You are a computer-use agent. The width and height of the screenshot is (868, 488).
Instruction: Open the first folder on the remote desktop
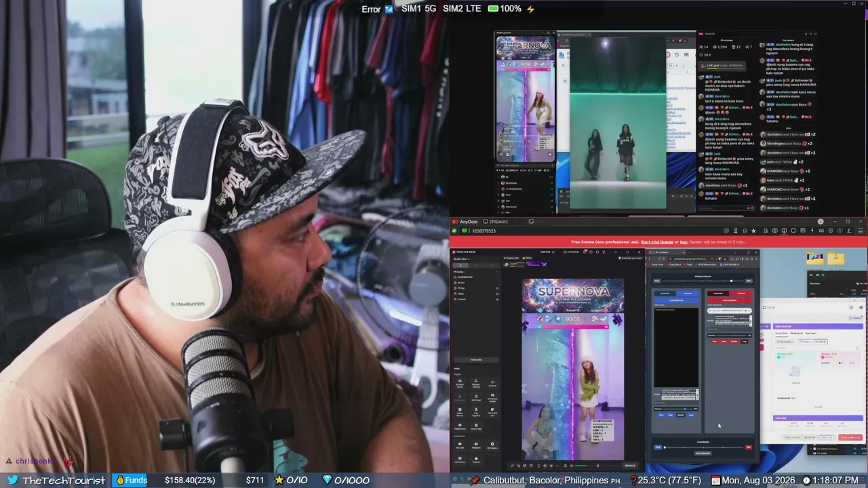815,258
